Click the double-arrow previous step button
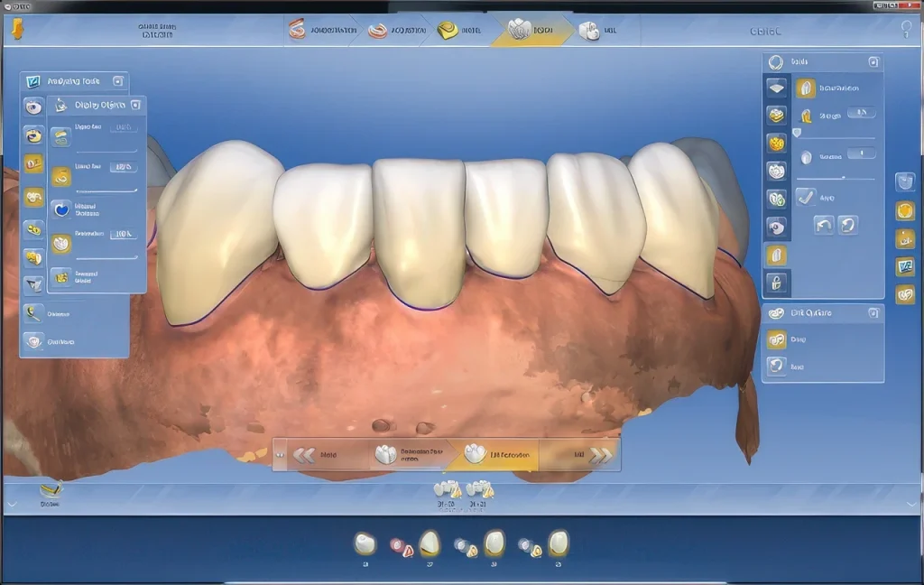This screenshot has width=924, height=585. tap(305, 455)
